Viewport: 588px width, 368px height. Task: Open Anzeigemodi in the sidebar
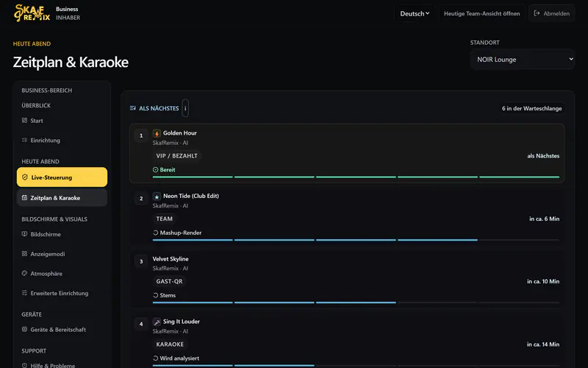point(62,254)
